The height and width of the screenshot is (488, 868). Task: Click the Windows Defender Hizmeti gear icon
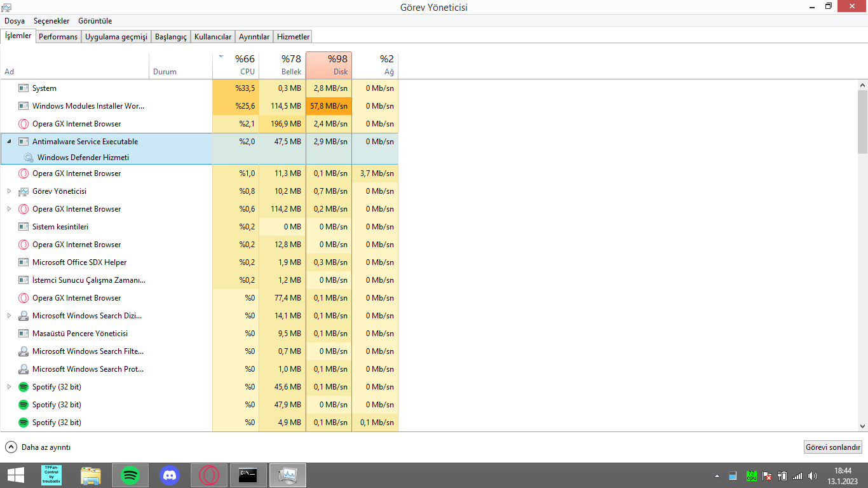[28, 158]
